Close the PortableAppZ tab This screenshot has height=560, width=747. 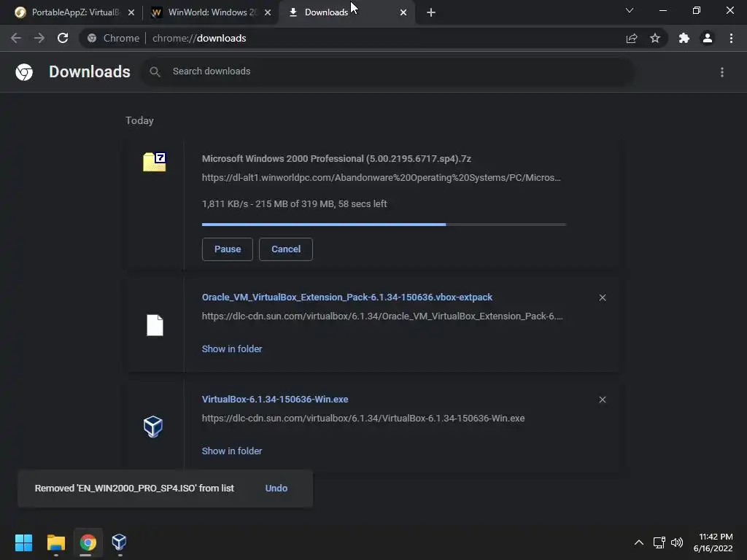(x=131, y=12)
